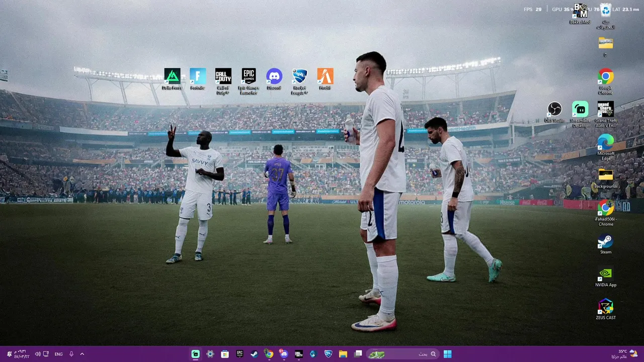Open the volume speaker control
This screenshot has height=362, width=644.
point(38,354)
